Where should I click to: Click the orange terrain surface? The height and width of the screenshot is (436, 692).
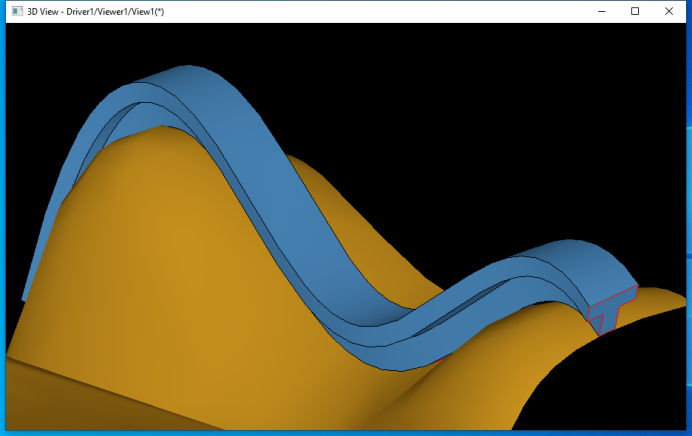(x=177, y=265)
